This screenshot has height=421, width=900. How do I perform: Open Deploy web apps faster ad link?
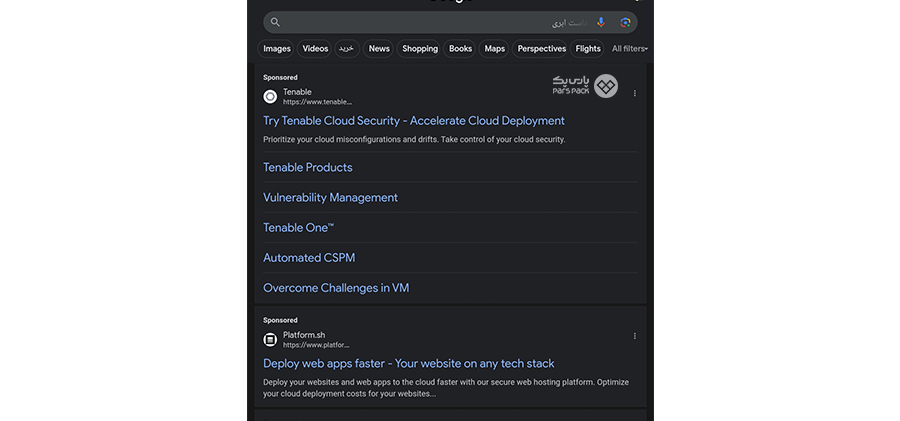click(x=409, y=364)
